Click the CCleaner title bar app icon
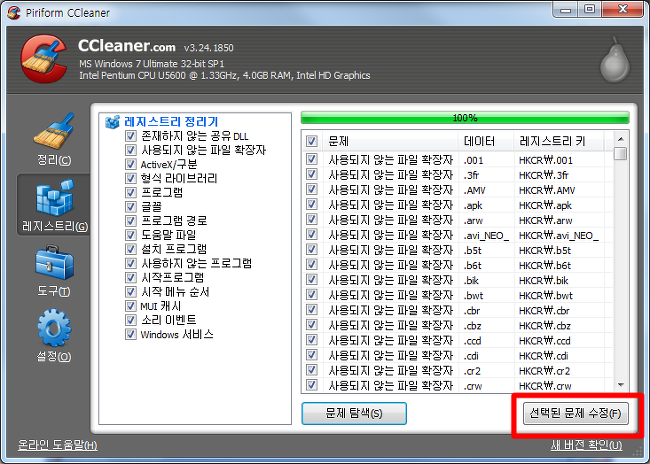Screen dimensions: 650x464 pyautogui.click(x=14, y=12)
